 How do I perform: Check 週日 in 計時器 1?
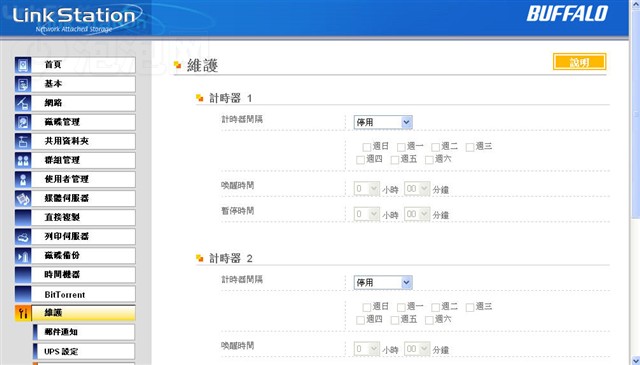(x=367, y=147)
